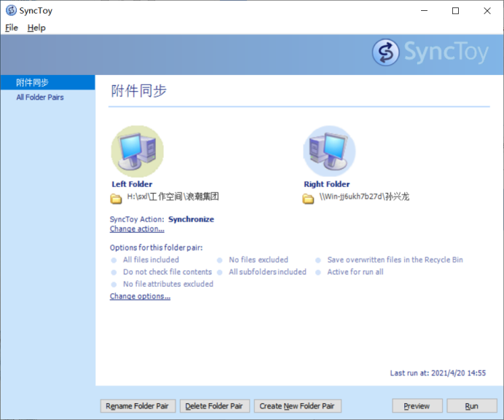The width and height of the screenshot is (504, 420).
Task: Click the yellow folder icon beside \\Win-jj6ukh7b27d path
Action: [x=308, y=199]
